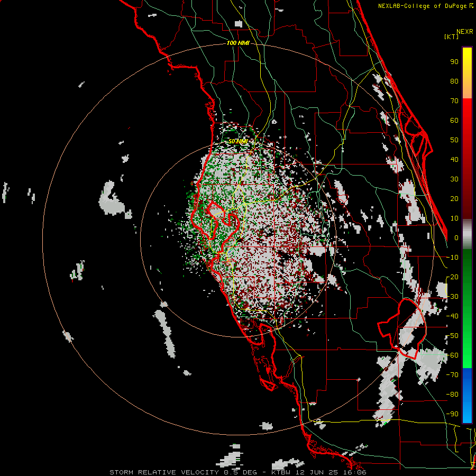Click the STORM RELATIVE VELOCITY 0.5 DEG caption

(183, 472)
